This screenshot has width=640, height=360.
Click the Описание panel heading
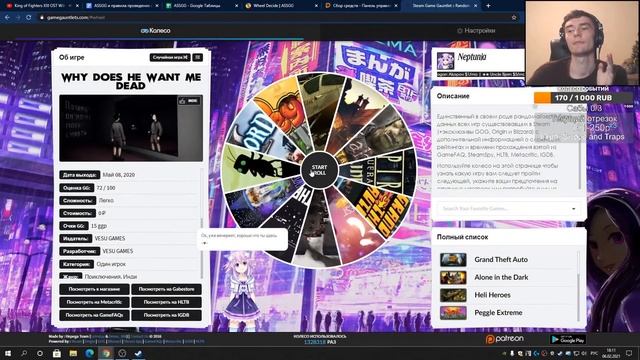(x=453, y=96)
